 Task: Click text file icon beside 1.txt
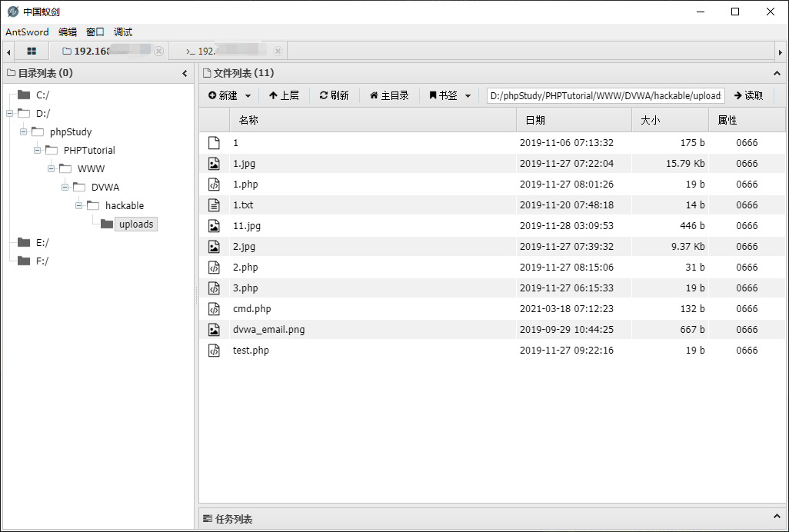tap(214, 205)
